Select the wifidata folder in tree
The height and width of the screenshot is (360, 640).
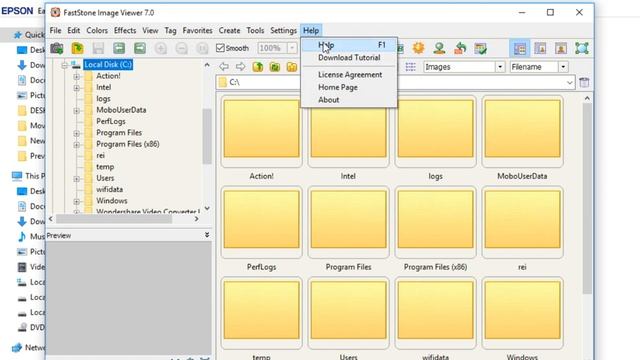coord(109,190)
